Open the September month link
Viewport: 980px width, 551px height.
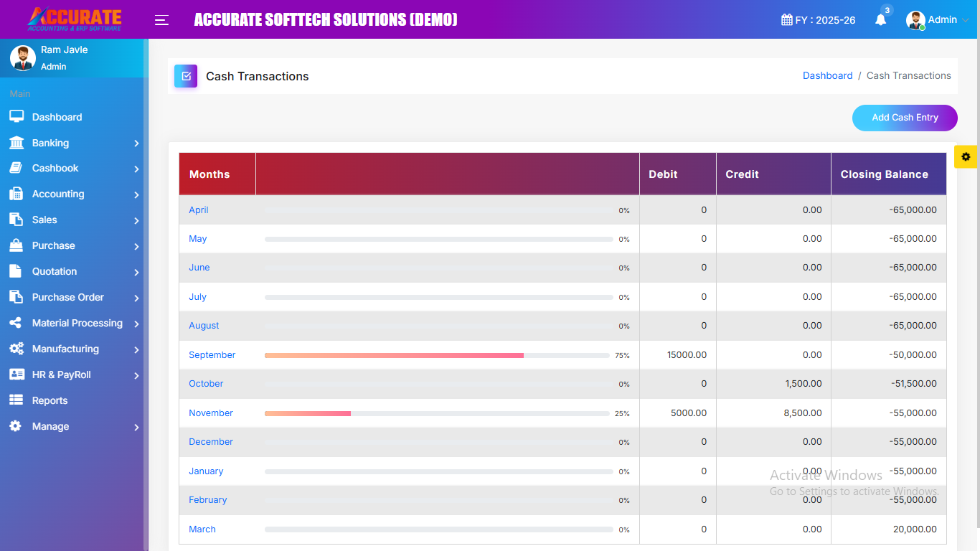click(x=212, y=355)
